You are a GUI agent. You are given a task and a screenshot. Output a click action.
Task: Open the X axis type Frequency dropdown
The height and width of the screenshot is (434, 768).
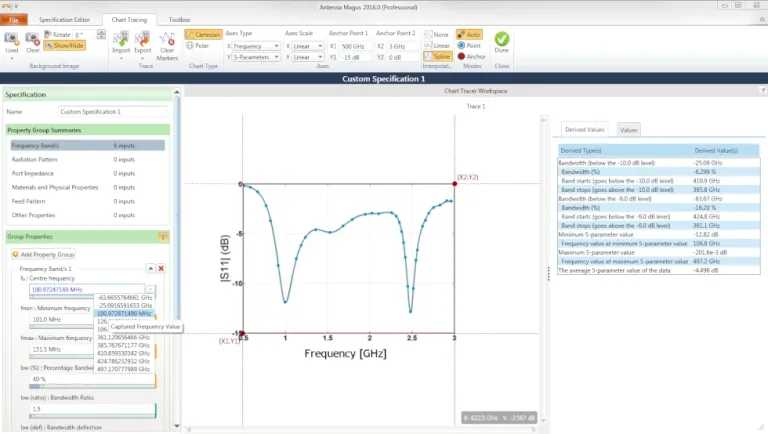[255, 46]
